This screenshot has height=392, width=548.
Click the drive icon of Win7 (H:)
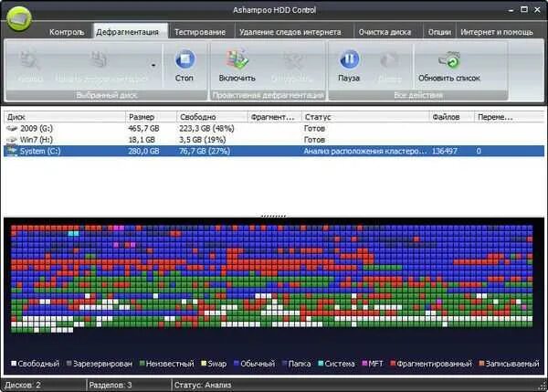tap(12, 140)
